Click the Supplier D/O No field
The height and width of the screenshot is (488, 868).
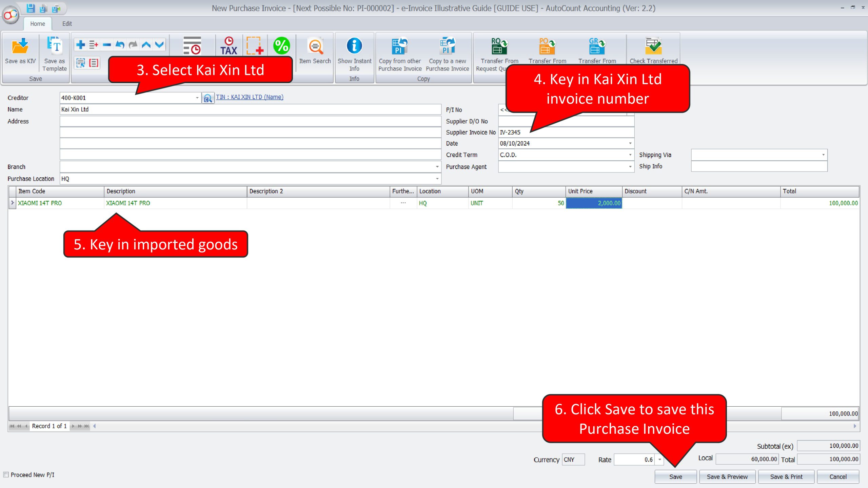pyautogui.click(x=566, y=121)
